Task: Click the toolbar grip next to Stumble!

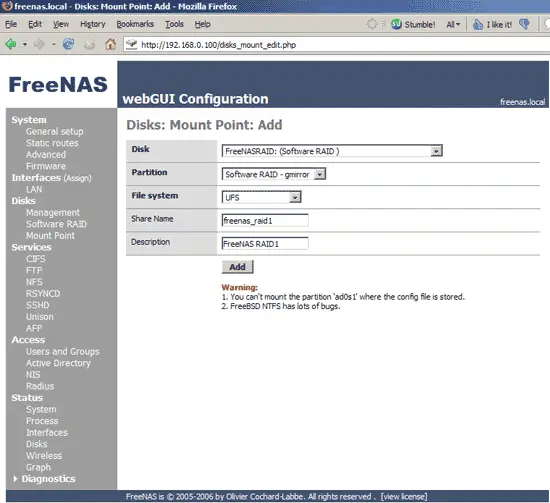Action: pos(384,24)
